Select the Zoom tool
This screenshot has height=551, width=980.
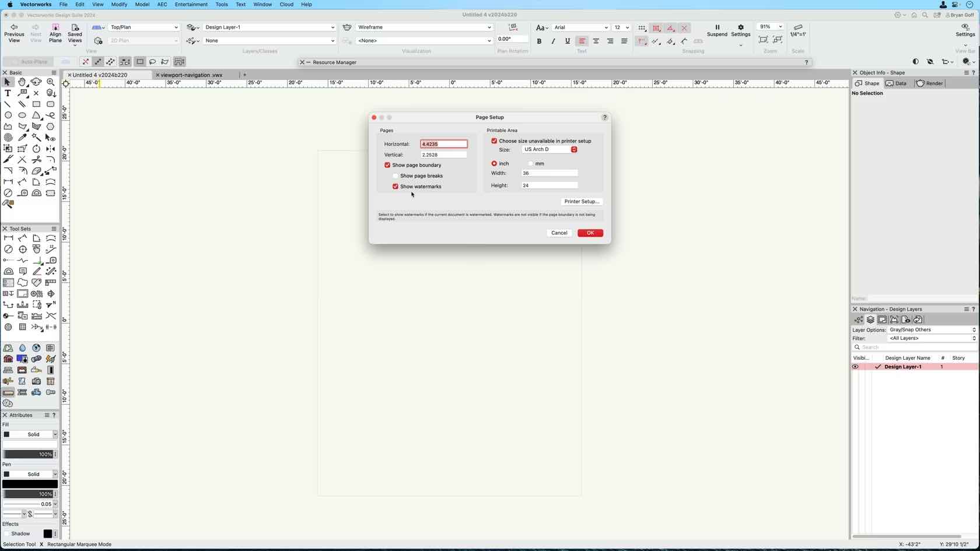51,82
